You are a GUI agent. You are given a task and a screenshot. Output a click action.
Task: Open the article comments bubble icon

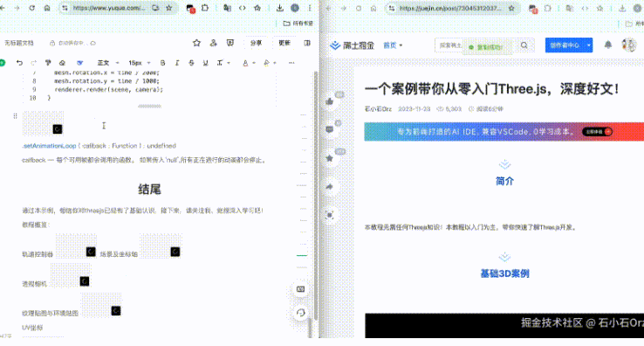[329, 129]
